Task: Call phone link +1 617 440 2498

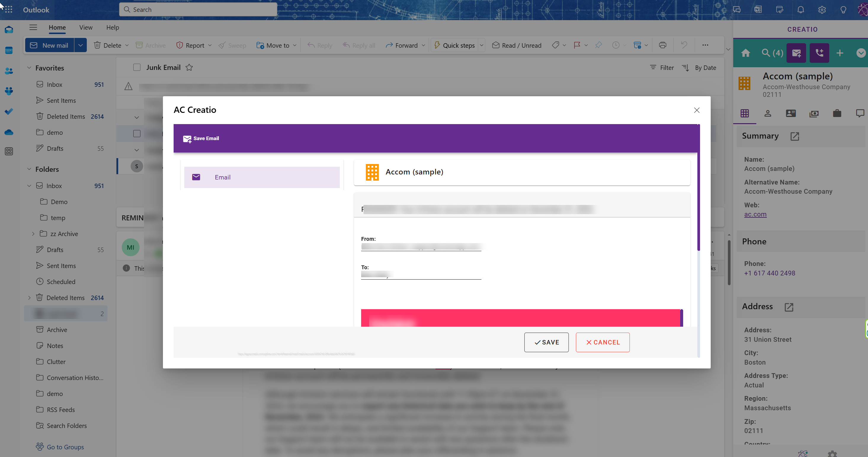Action: pyautogui.click(x=770, y=273)
